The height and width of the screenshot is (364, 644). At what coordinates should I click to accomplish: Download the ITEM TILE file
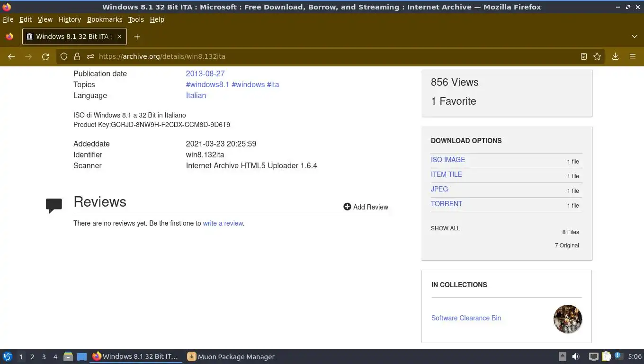(447, 174)
